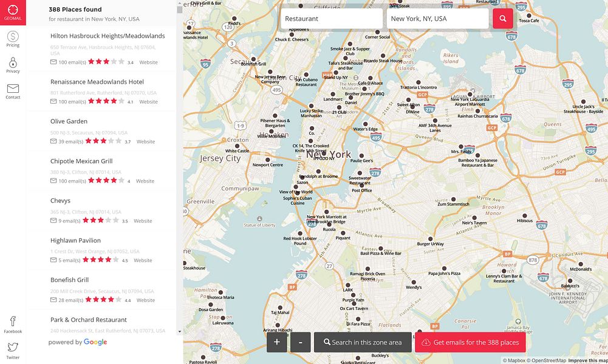The image size is (608, 364).
Task: Click the envelope icon beside Hilton's 100 emails
Action: click(53, 61)
